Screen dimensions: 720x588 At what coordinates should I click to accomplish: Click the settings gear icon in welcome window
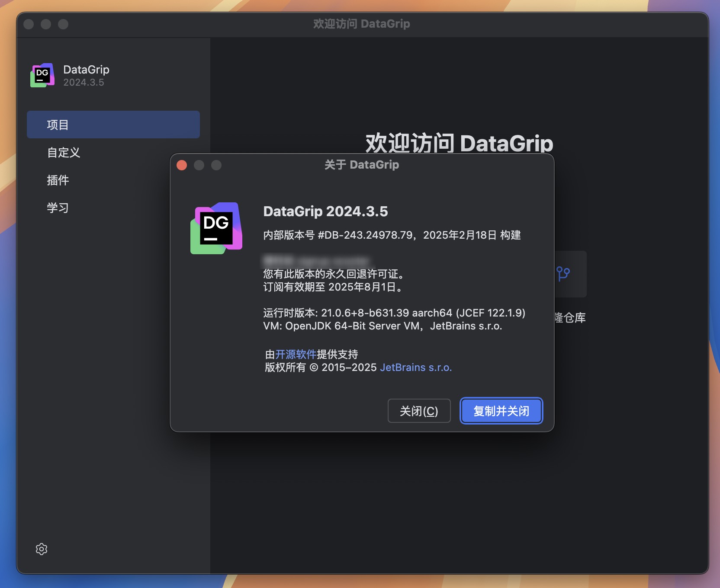[x=42, y=549]
